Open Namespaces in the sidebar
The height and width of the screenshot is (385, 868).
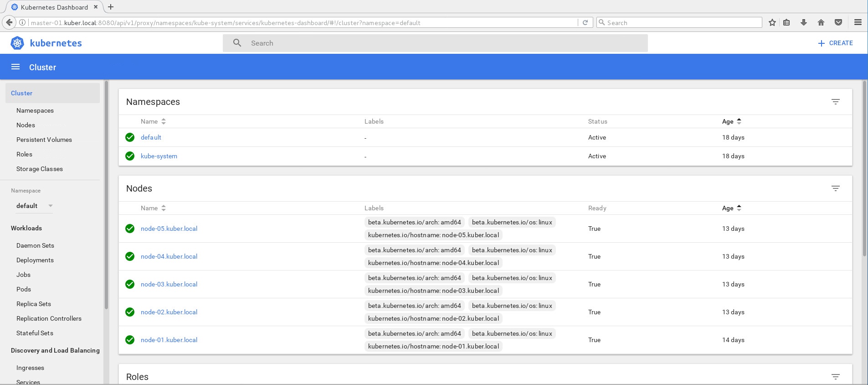[x=35, y=110]
